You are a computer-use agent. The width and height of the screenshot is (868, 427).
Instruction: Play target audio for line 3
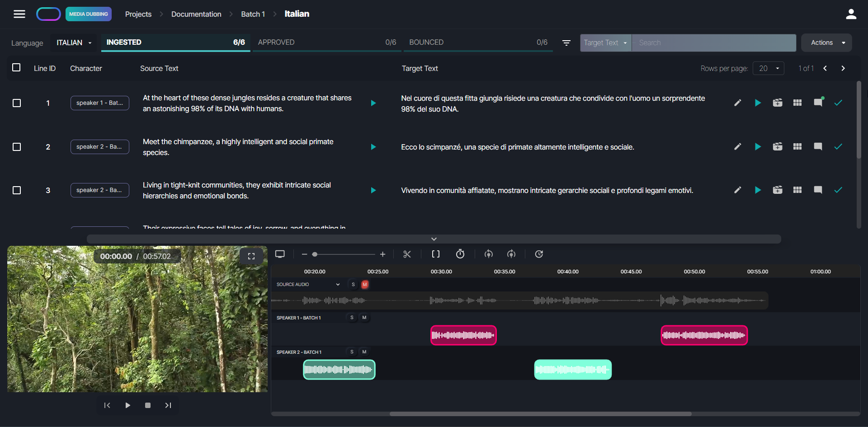(758, 190)
